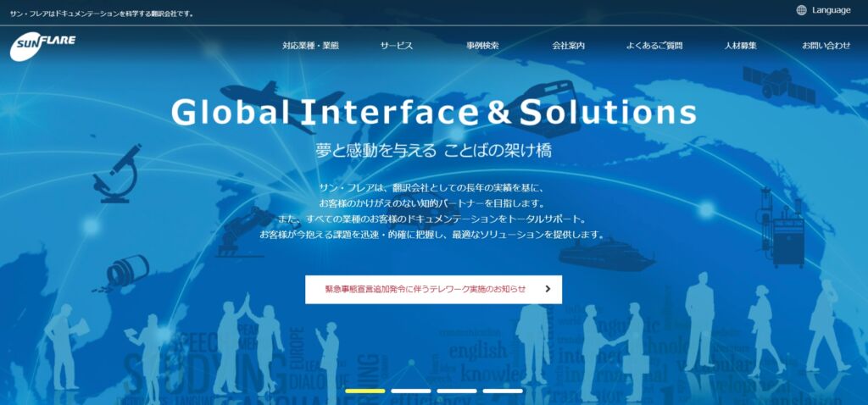Click the 夢と感動を与える ことばの架け橋 tagline

click(x=433, y=151)
